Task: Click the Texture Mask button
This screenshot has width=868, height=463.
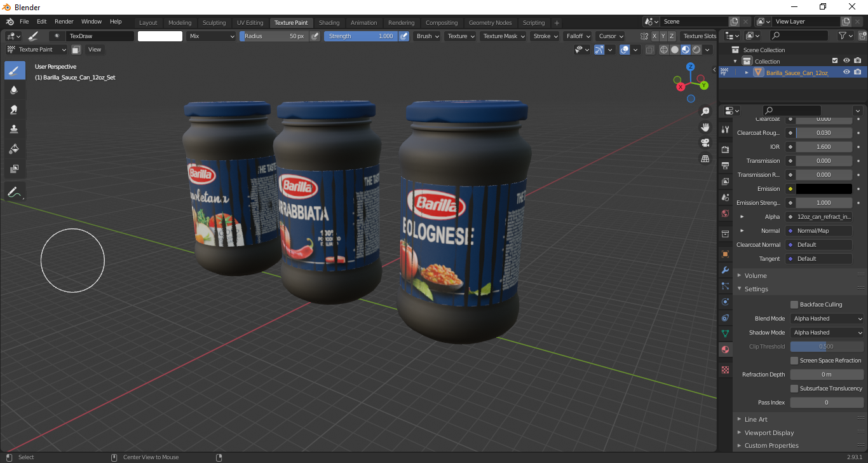Action: [x=503, y=36]
